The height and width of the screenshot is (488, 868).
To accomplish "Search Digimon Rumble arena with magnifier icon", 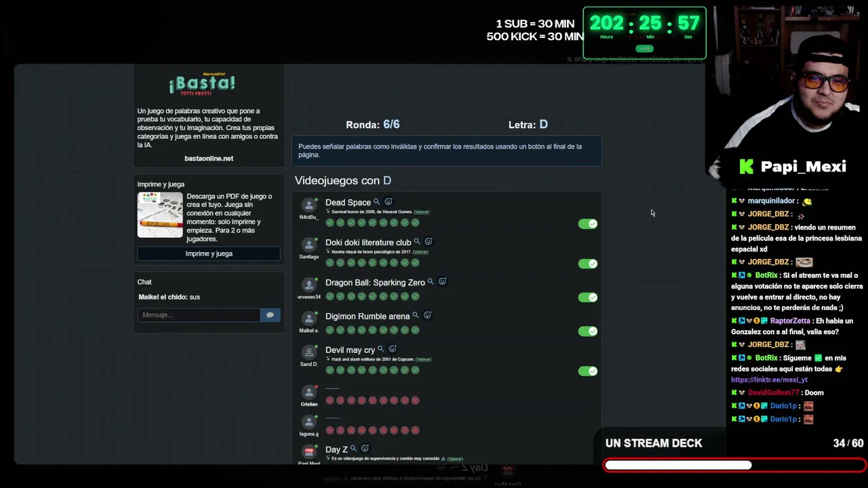I will [x=416, y=316].
